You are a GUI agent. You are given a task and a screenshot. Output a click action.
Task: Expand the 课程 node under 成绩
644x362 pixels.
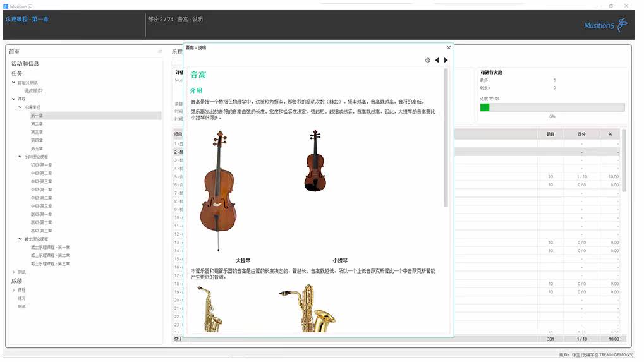tap(13, 290)
